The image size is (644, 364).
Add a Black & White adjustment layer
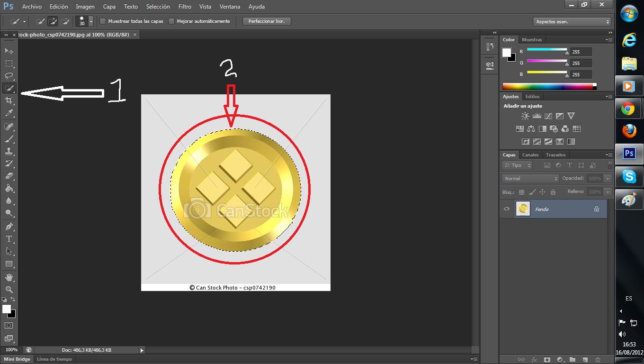pyautogui.click(x=543, y=128)
